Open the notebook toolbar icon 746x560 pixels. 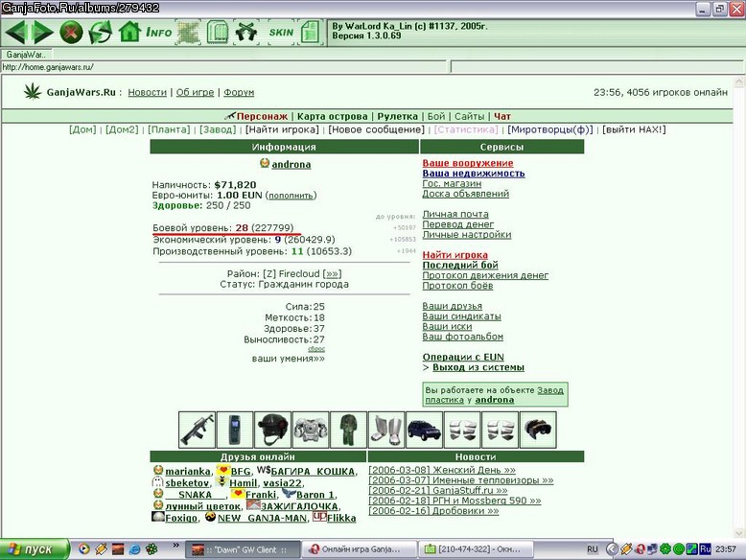coord(218,33)
